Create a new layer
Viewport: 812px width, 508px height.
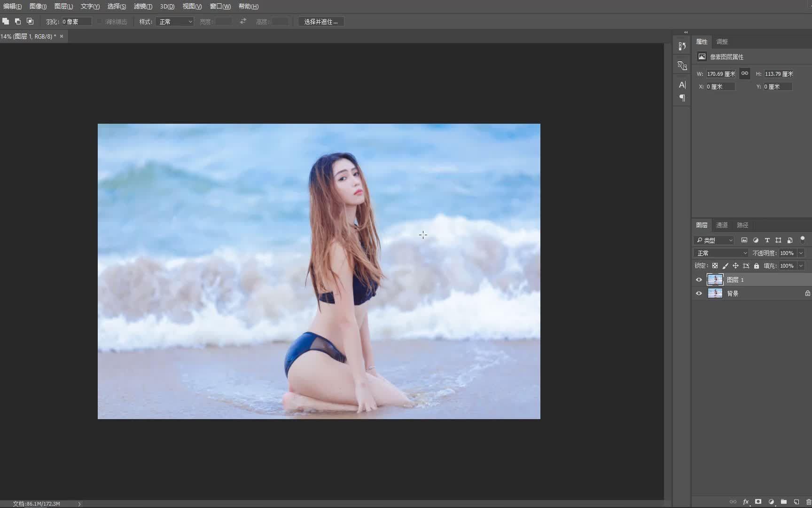click(796, 502)
